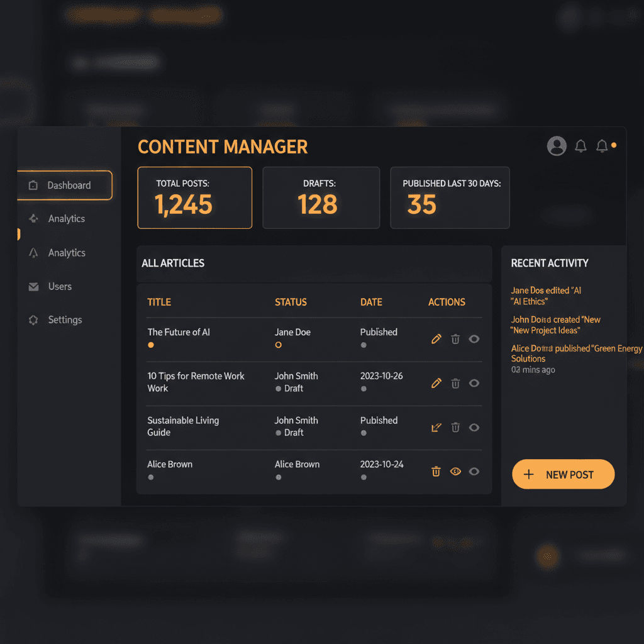Image resolution: width=644 pixels, height=644 pixels.
Task: Toggle the orange eye icon in Alice Brown row
Action: [x=456, y=471]
